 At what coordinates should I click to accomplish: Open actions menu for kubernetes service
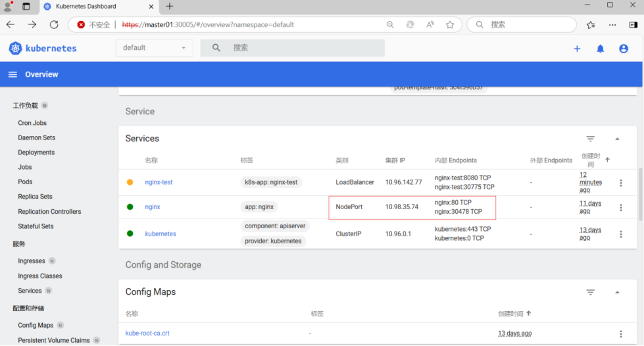click(620, 234)
